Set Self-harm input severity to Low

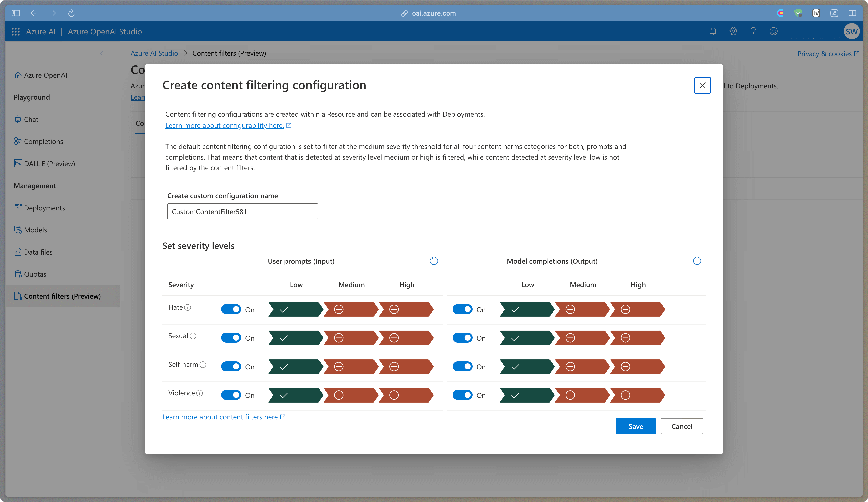click(295, 367)
